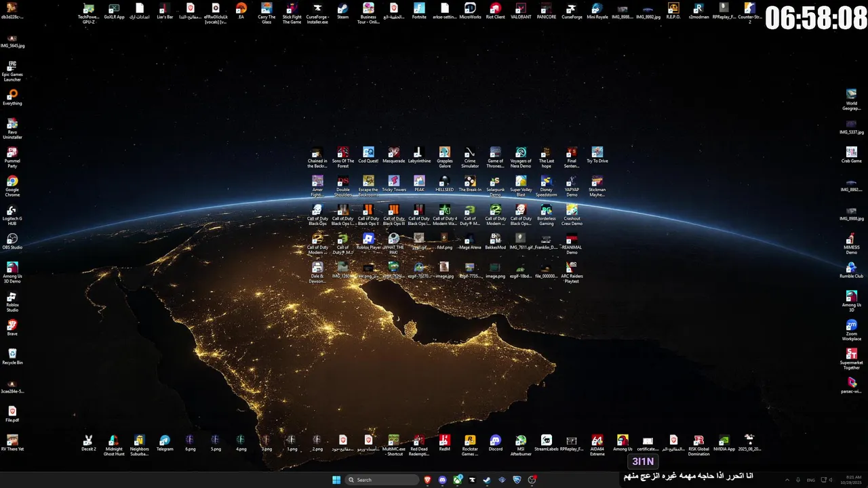Screen dimensions: 868x488
Task: Launch the VALORANT shortcut
Action: pos(521,11)
